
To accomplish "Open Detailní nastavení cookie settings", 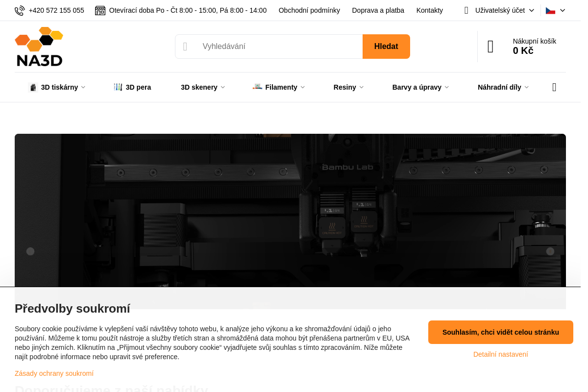I will click(x=501, y=354).
